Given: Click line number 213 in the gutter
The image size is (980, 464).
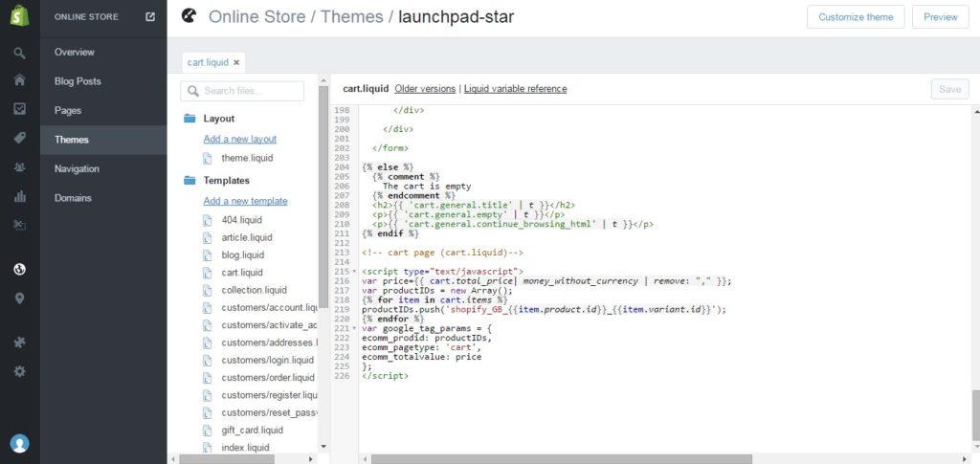Looking at the screenshot, I should tap(342, 253).
